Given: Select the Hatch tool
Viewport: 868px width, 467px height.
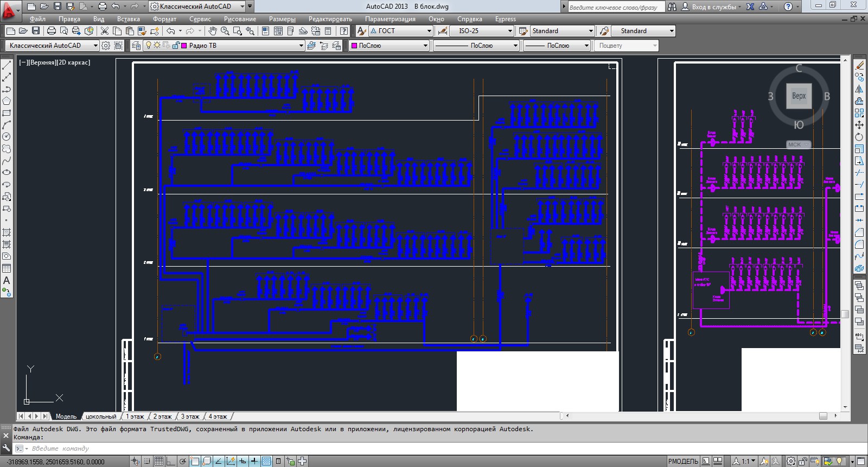Looking at the screenshot, I should 7,232.
